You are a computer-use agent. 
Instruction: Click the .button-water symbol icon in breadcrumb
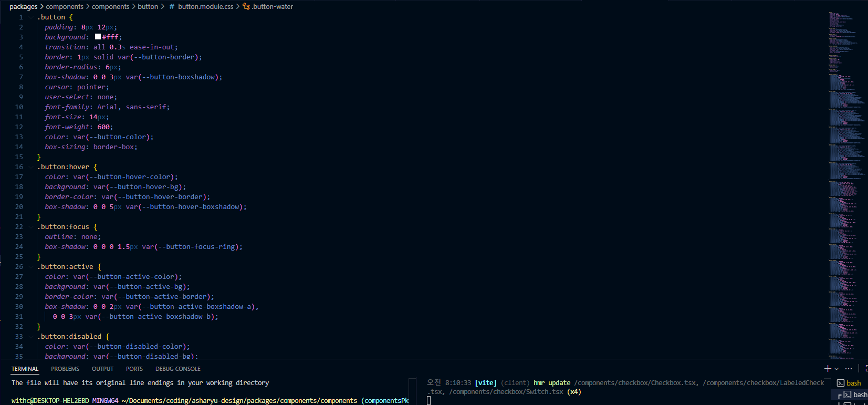pos(246,6)
